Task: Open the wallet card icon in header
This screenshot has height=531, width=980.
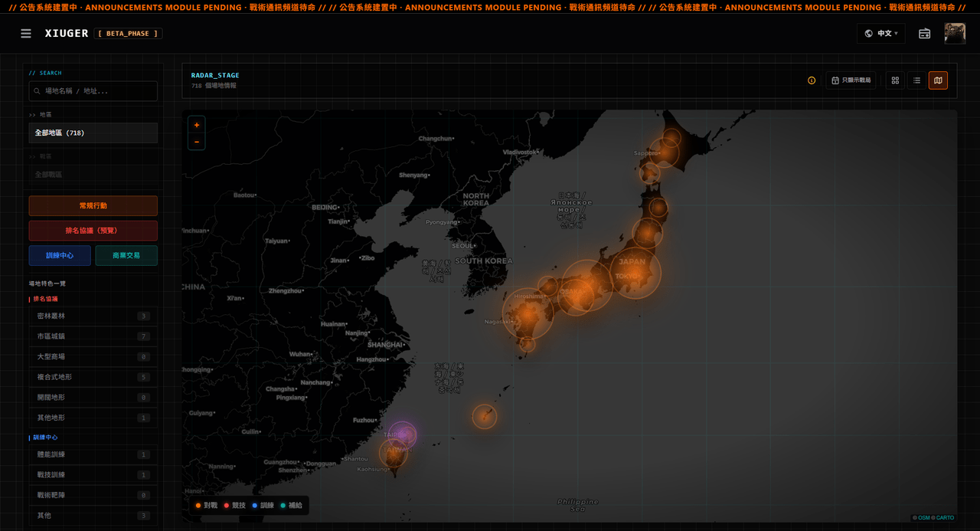Action: [x=924, y=34]
